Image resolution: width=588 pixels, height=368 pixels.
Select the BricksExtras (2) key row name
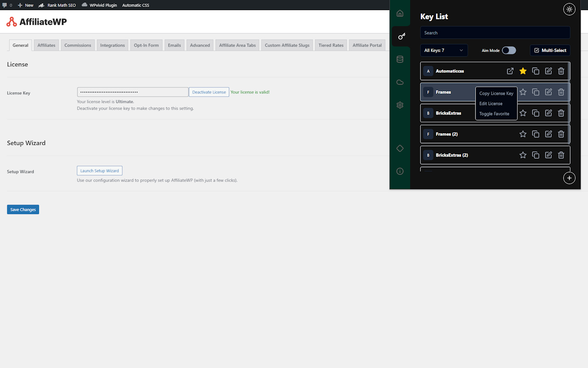(x=452, y=155)
